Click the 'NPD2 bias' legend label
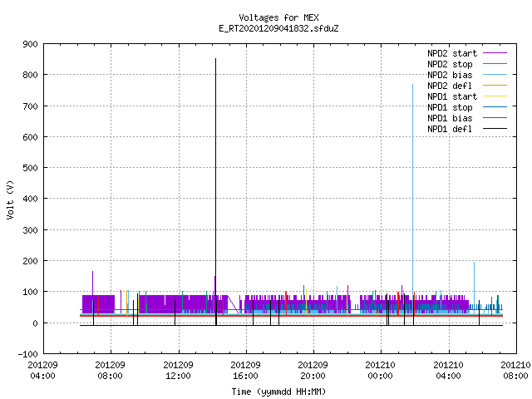The height and width of the screenshot is (399, 532). tap(450, 75)
